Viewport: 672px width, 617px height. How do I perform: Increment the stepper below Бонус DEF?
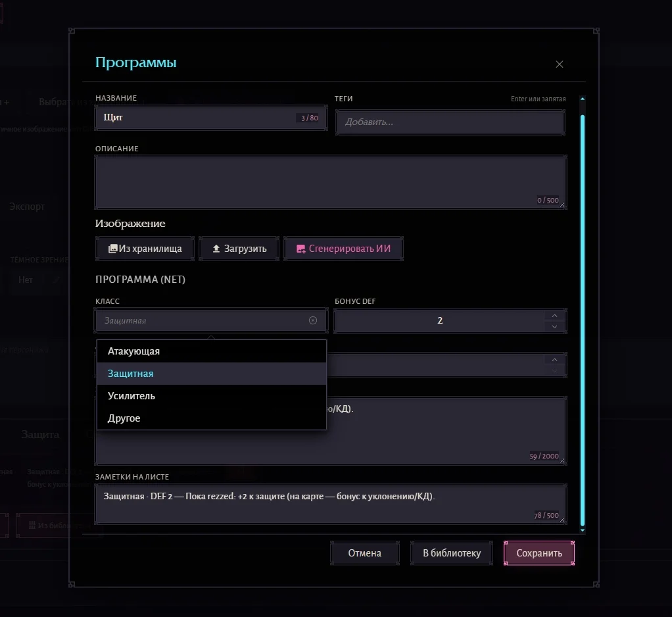(554, 360)
